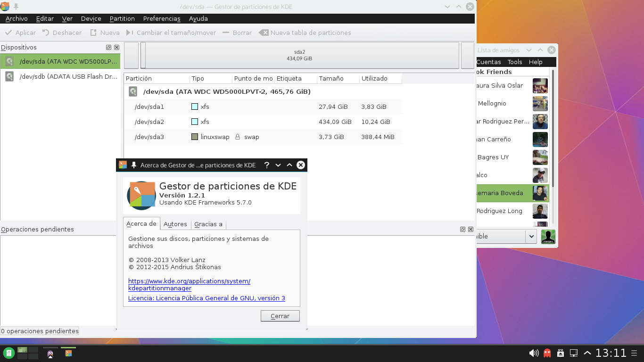This screenshot has height=362, width=644.
Task: Open the Partition menu
Action: tap(122, 19)
